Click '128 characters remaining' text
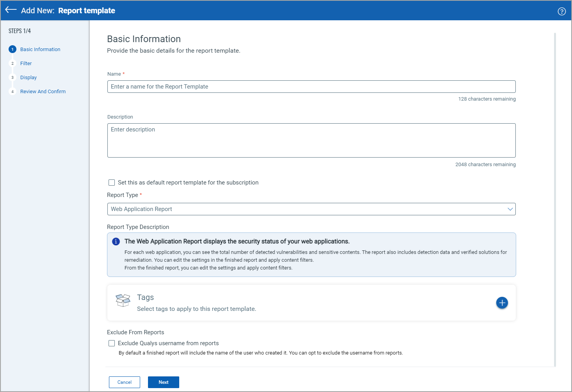Viewport: 572px width, 392px height. click(x=487, y=99)
